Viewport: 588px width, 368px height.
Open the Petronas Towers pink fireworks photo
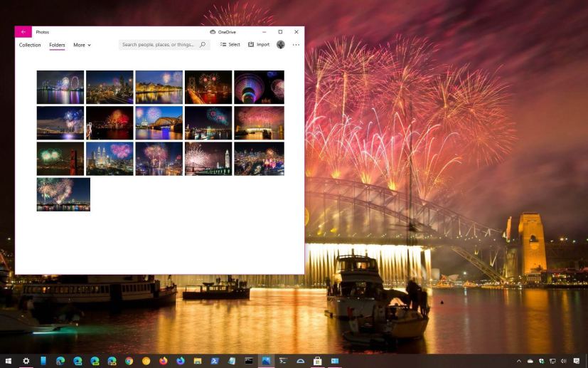(109, 159)
